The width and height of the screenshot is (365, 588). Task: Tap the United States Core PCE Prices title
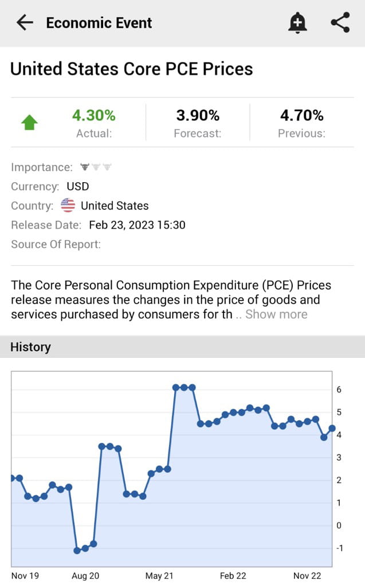pyautogui.click(x=132, y=69)
